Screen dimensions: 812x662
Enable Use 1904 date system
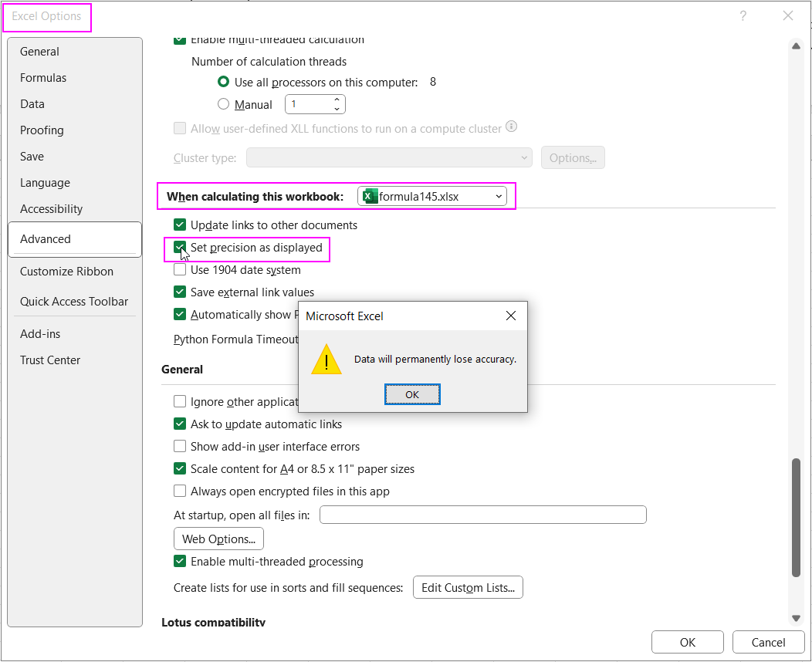pos(180,270)
